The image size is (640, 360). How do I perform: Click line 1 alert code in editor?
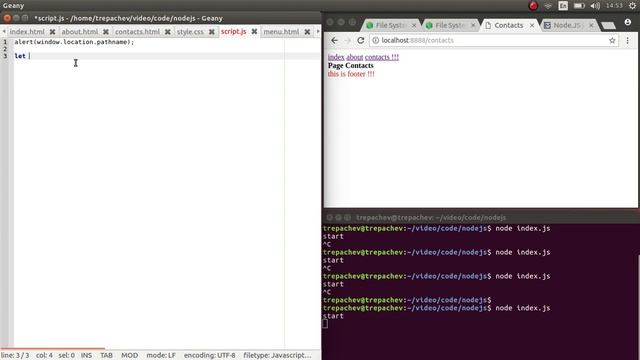click(x=74, y=42)
